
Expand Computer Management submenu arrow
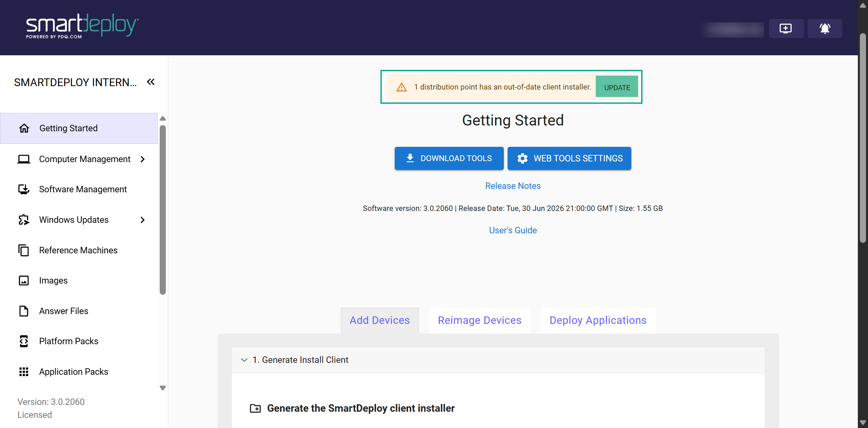(143, 159)
